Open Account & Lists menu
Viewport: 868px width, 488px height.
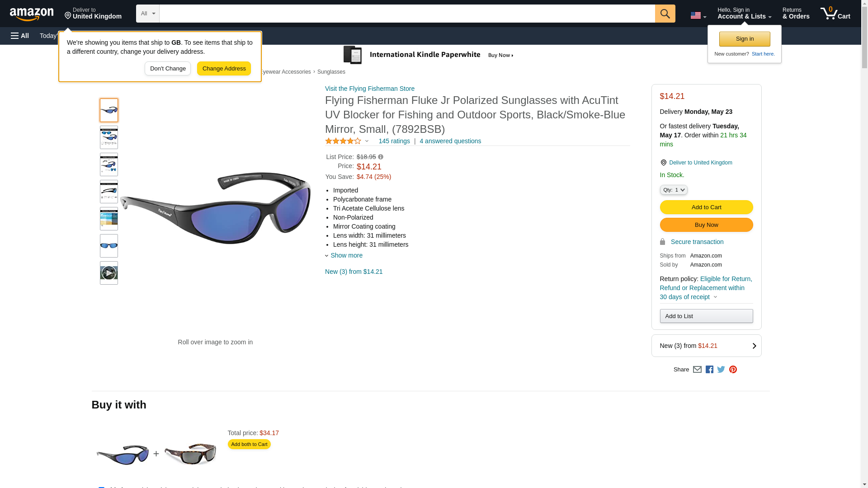tap(744, 14)
